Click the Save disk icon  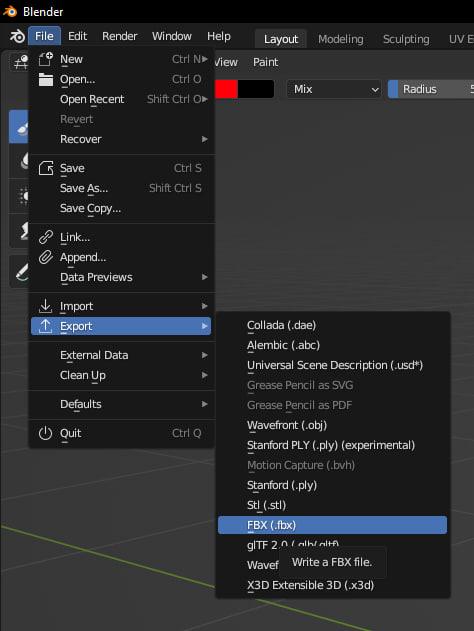(x=45, y=168)
